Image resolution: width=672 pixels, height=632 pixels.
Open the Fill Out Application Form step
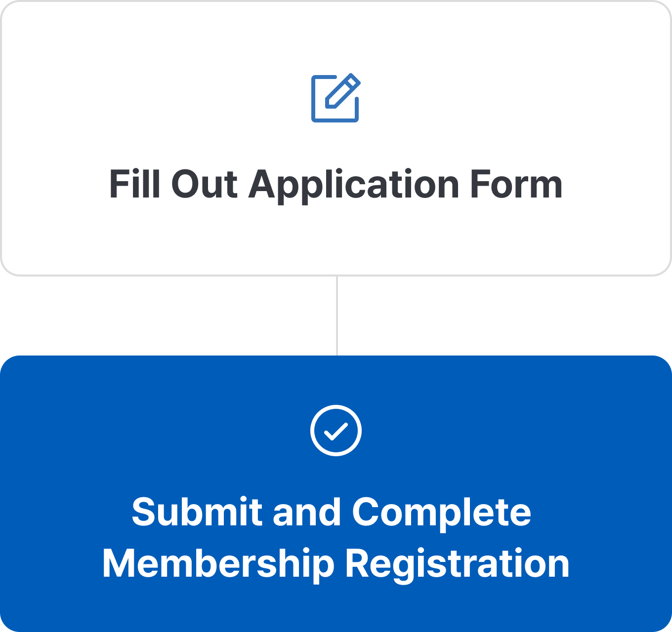click(x=336, y=185)
